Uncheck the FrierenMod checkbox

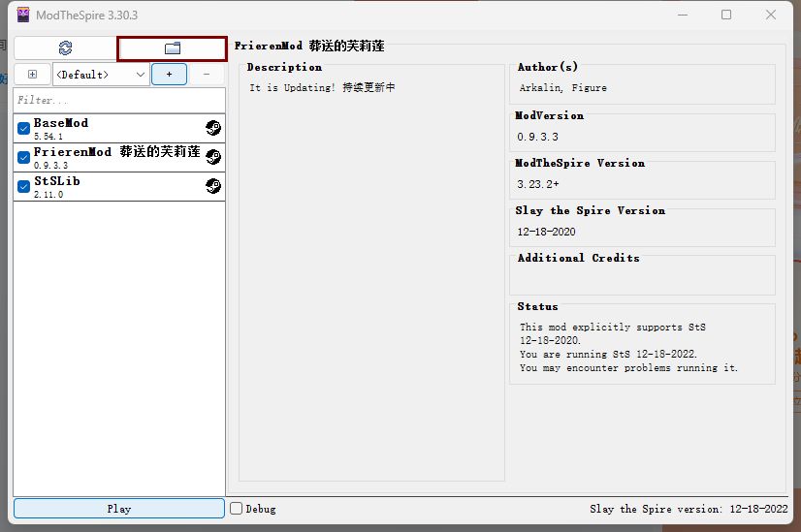point(23,157)
